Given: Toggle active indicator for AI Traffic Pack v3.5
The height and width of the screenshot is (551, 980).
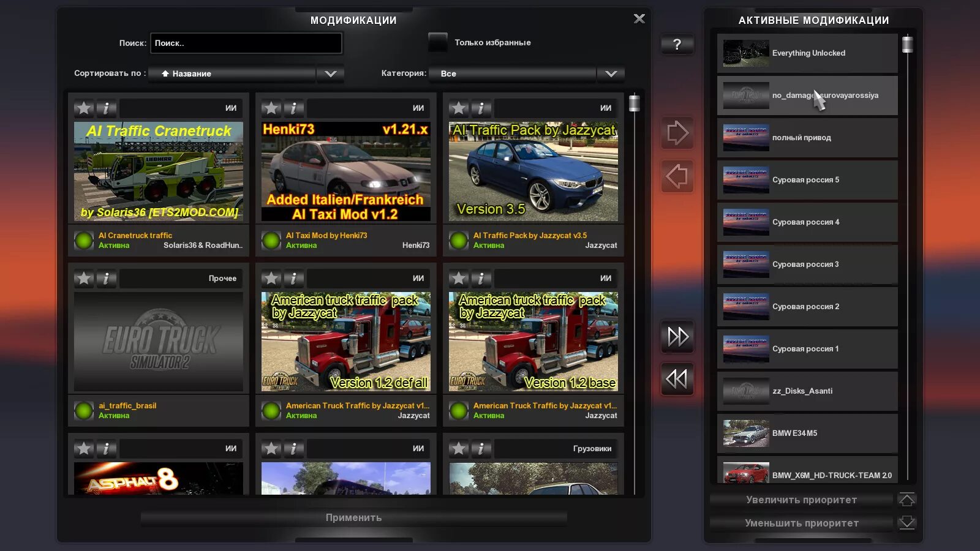Looking at the screenshot, I should (x=458, y=241).
